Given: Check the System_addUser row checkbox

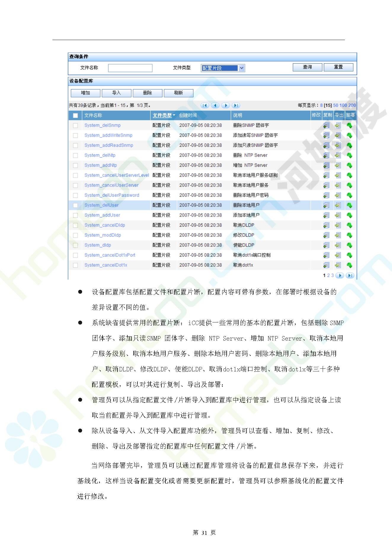Looking at the screenshot, I should tap(76, 215).
